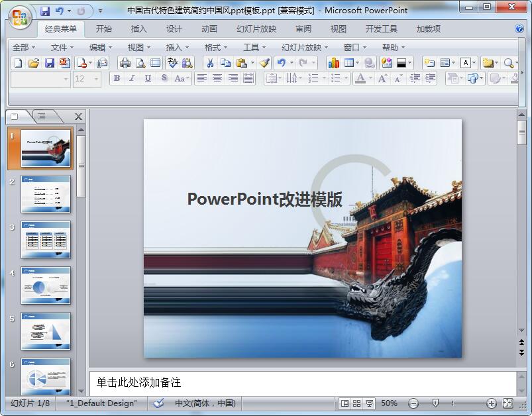
Task: Run spelling check
Action: click(172, 63)
